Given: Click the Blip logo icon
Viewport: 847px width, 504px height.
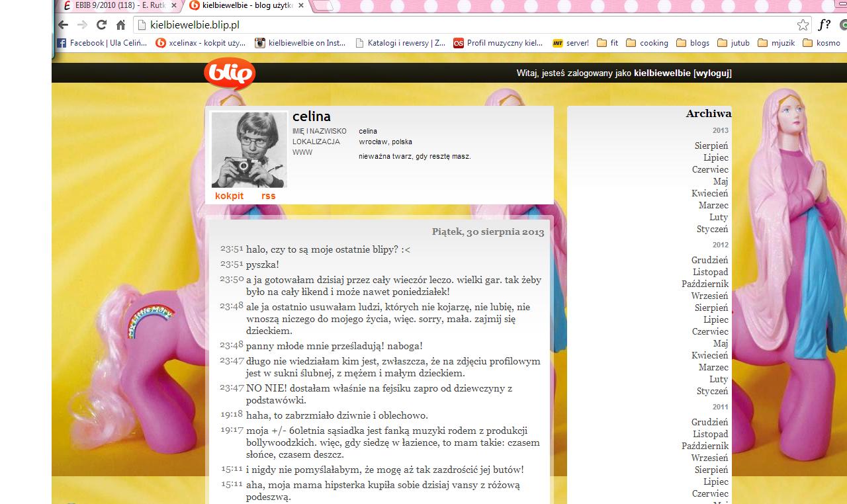Looking at the screenshot, I should (229, 73).
